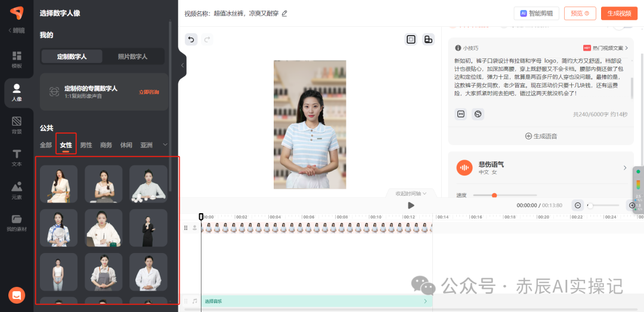
Task: Open 我的素材 my materials folder icon
Action: coord(17,223)
